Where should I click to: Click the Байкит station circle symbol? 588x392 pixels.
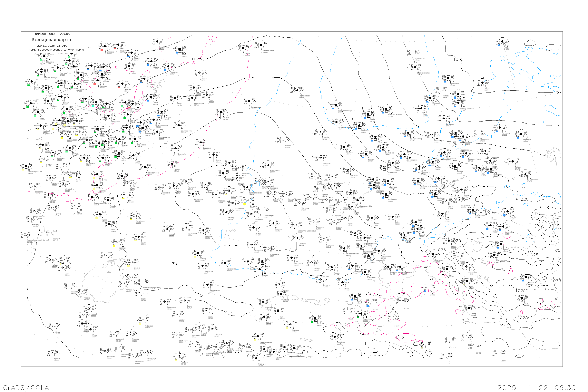(483, 83)
